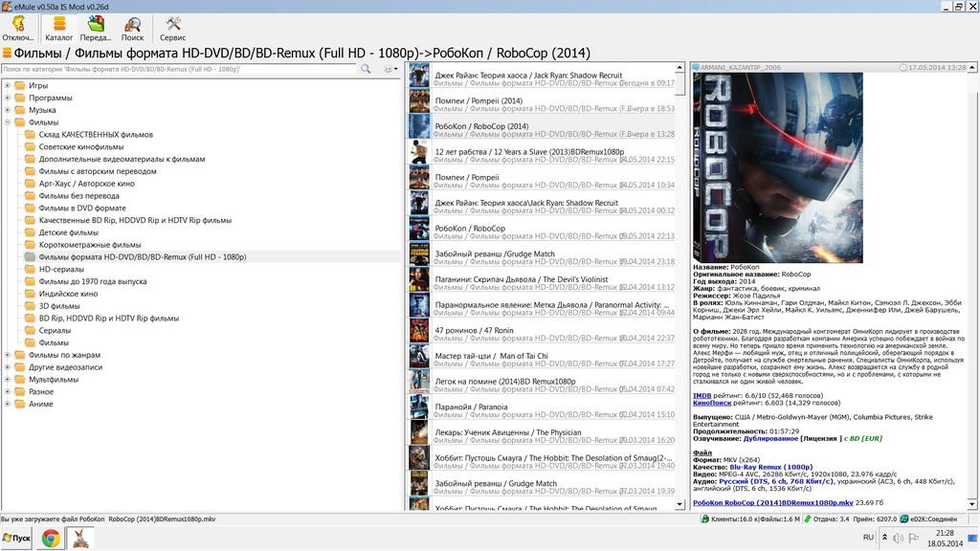Viewport: 980px width, 551px height.
Task: Click the 12 Years a Slave poster thumbnail
Action: click(419, 152)
